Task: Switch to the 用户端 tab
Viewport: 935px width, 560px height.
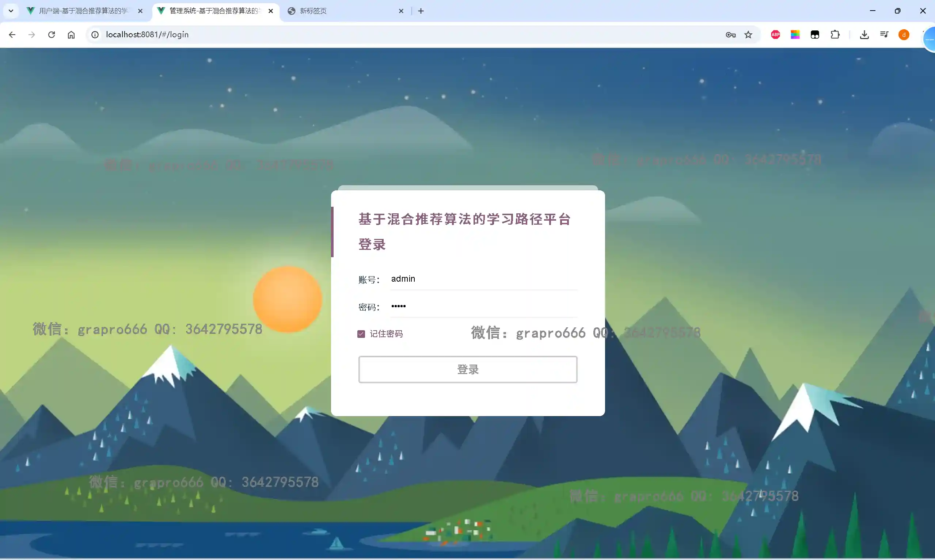Action: [83, 11]
